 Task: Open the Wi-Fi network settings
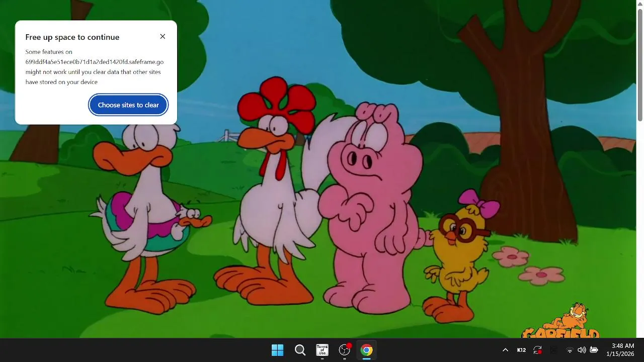point(570,350)
